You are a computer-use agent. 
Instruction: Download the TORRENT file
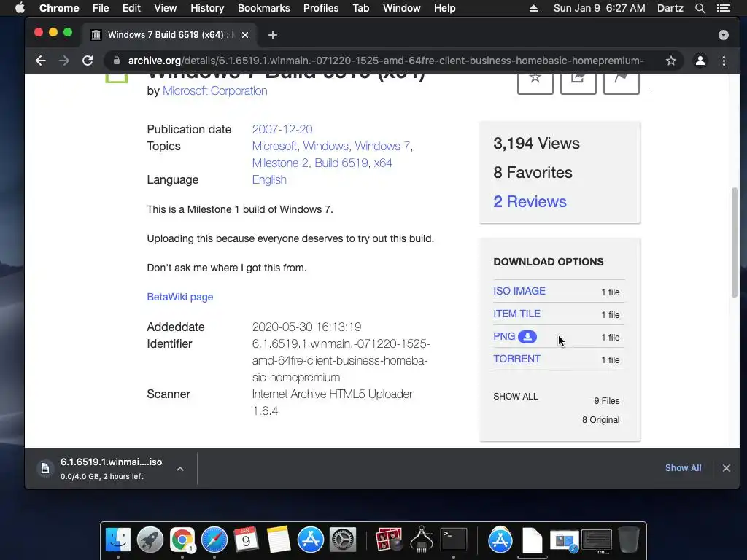[517, 359]
